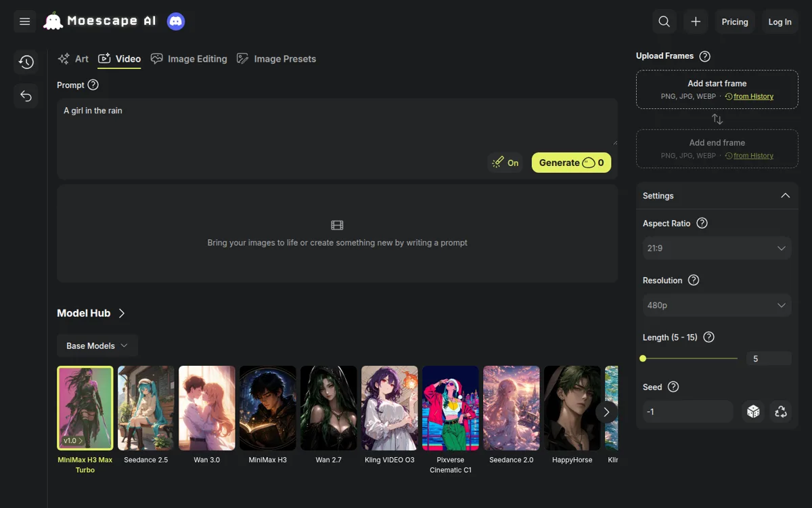Screen dimensions: 812x508
Task: Click the undo arrow sidebar icon
Action: (x=26, y=96)
